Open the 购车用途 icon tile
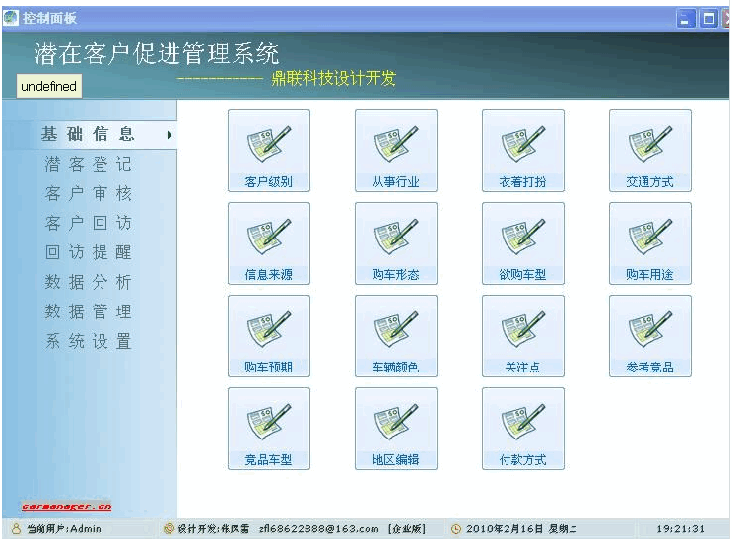Image resolution: width=732 pixels, height=539 pixels. pos(650,243)
